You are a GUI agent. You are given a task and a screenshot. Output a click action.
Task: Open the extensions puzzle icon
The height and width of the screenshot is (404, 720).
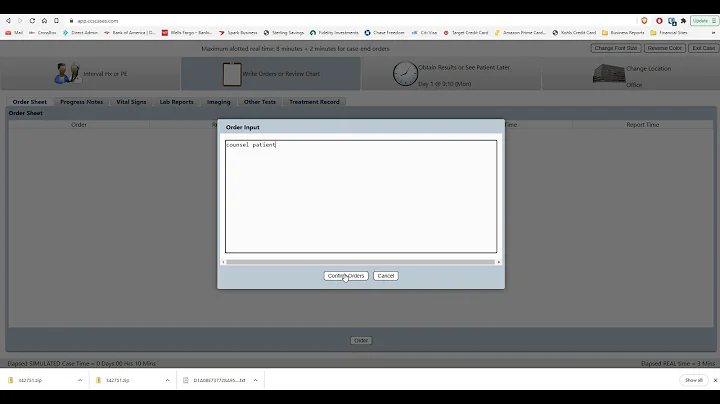tap(683, 21)
